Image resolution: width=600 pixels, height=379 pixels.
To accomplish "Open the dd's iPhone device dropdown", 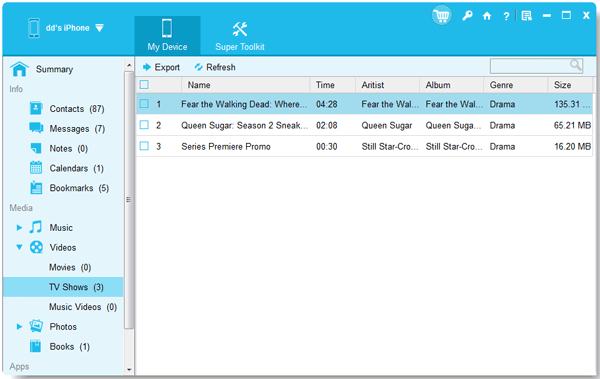I will (99, 28).
